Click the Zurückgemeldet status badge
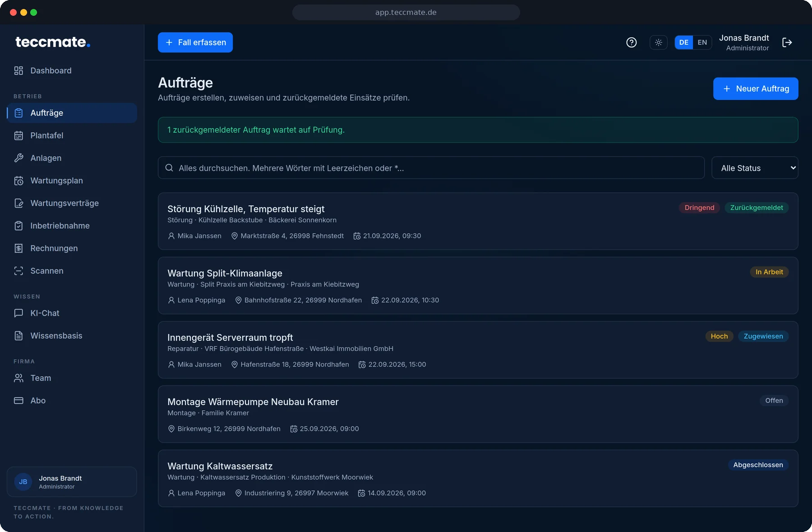The image size is (812, 532). 757,208
